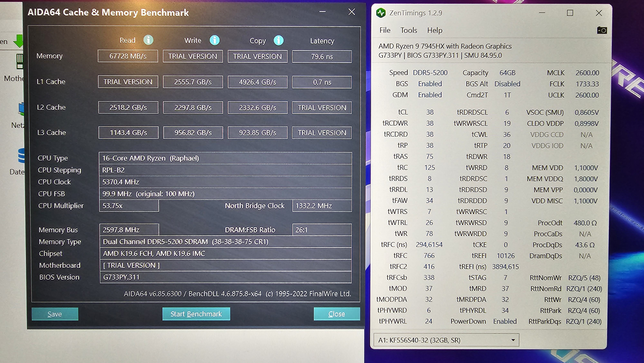Click Start Benchmark in AIDA64
644x363 pixels.
[196, 314]
